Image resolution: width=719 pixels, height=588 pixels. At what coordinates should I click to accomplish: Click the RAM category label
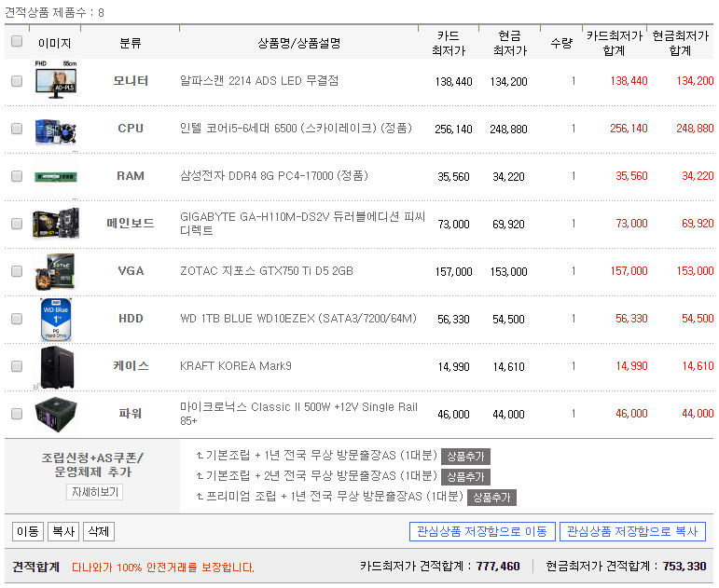pyautogui.click(x=131, y=176)
